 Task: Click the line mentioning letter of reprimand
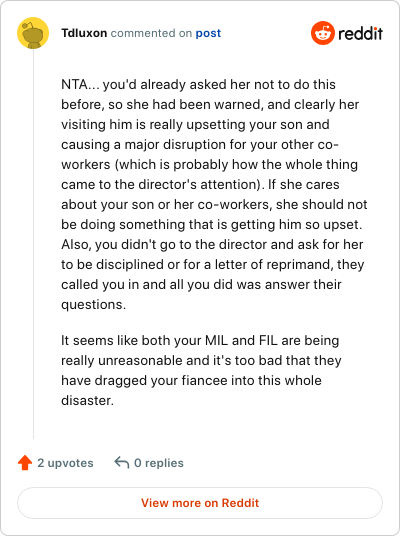coord(213,265)
